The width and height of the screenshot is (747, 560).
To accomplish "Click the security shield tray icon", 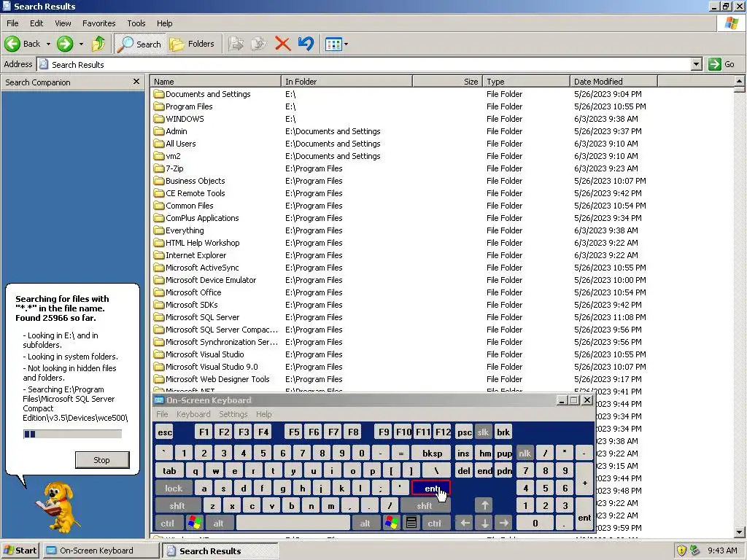I will 681,551.
